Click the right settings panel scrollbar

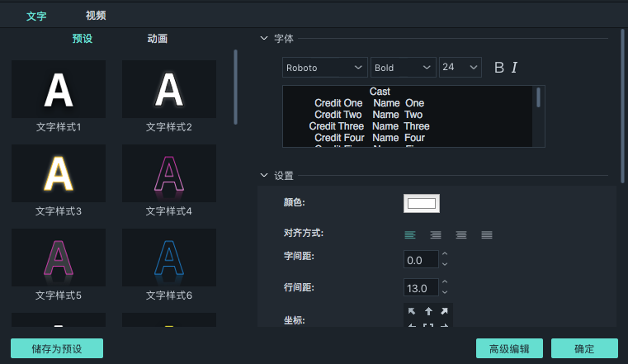tap(623, 106)
